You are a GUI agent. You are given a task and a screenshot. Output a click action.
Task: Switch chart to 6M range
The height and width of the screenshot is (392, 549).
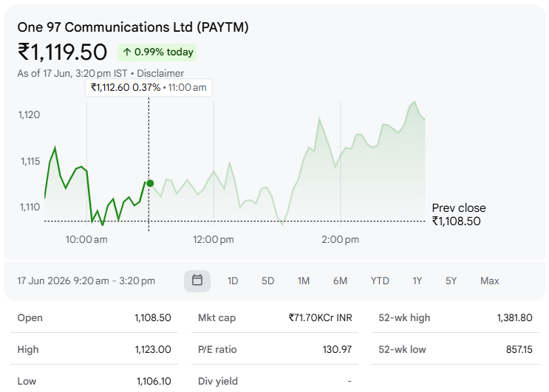[x=341, y=281]
